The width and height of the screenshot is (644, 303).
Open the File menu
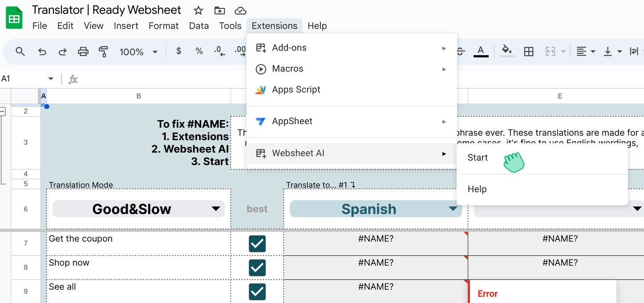40,26
